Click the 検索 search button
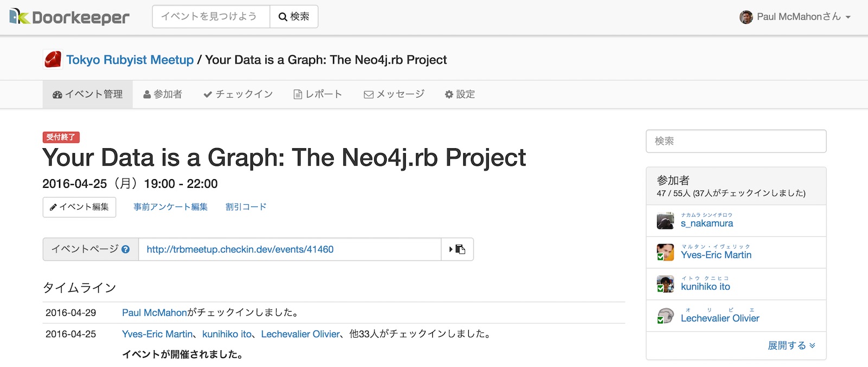The image size is (868, 367). pyautogui.click(x=294, y=17)
